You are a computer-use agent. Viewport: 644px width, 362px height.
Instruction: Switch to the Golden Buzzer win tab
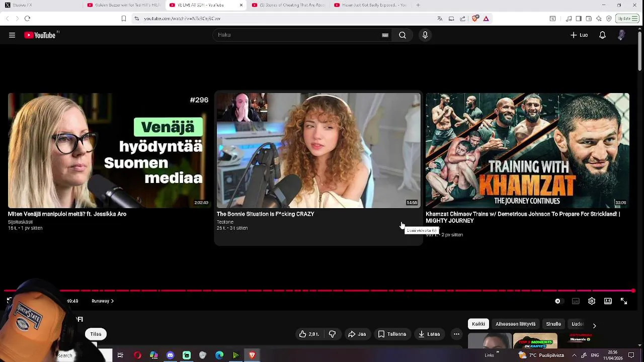click(x=123, y=5)
